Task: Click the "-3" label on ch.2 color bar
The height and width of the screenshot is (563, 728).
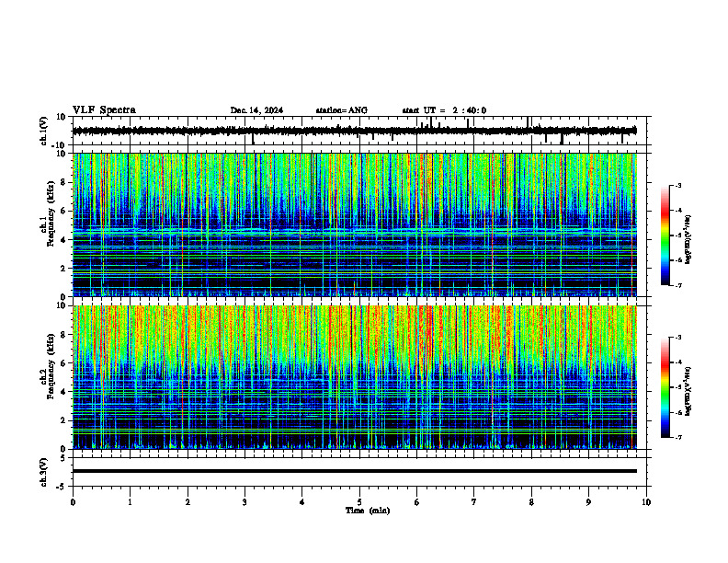Action: [x=678, y=338]
